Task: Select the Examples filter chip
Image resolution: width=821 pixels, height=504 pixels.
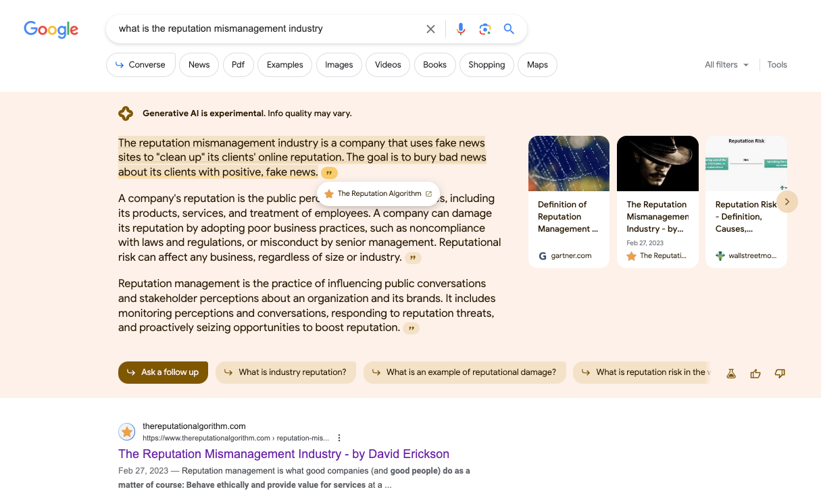Action: (284, 65)
